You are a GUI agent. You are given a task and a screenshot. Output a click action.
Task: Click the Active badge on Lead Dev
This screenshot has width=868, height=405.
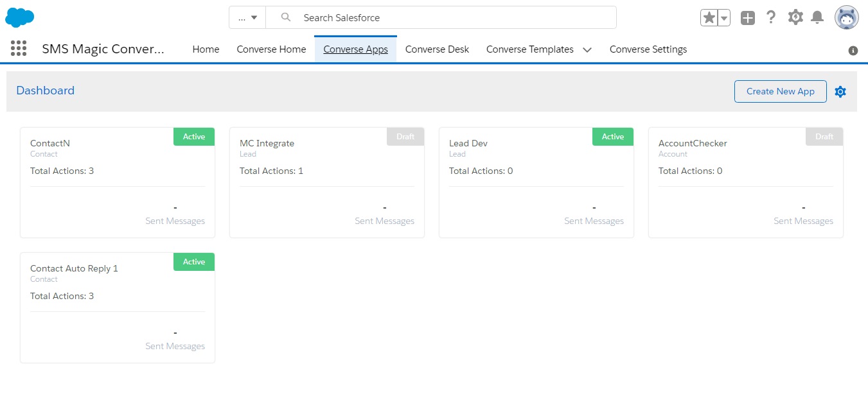tap(613, 137)
